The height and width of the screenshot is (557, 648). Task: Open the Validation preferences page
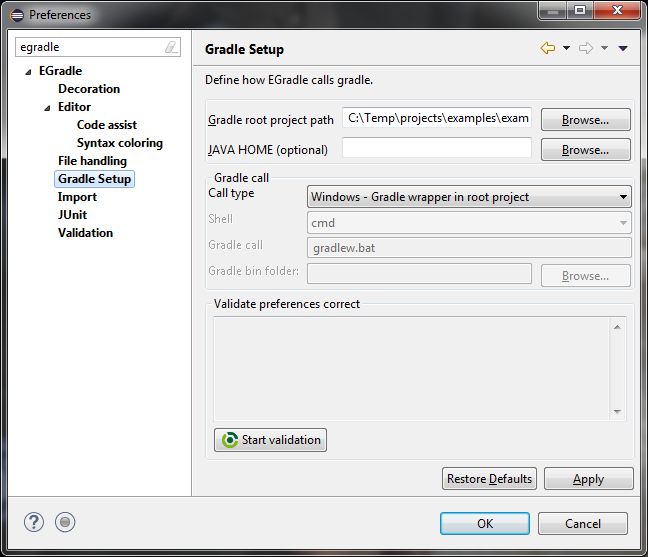click(85, 233)
